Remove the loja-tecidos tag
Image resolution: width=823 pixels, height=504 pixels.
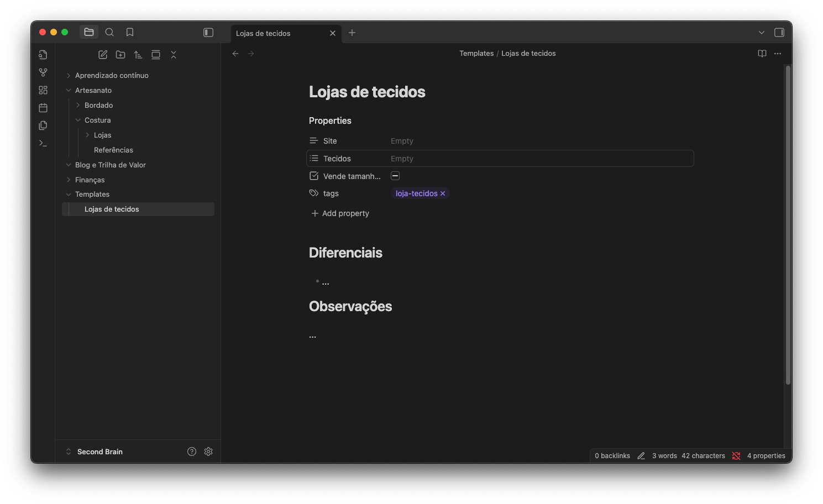(443, 193)
